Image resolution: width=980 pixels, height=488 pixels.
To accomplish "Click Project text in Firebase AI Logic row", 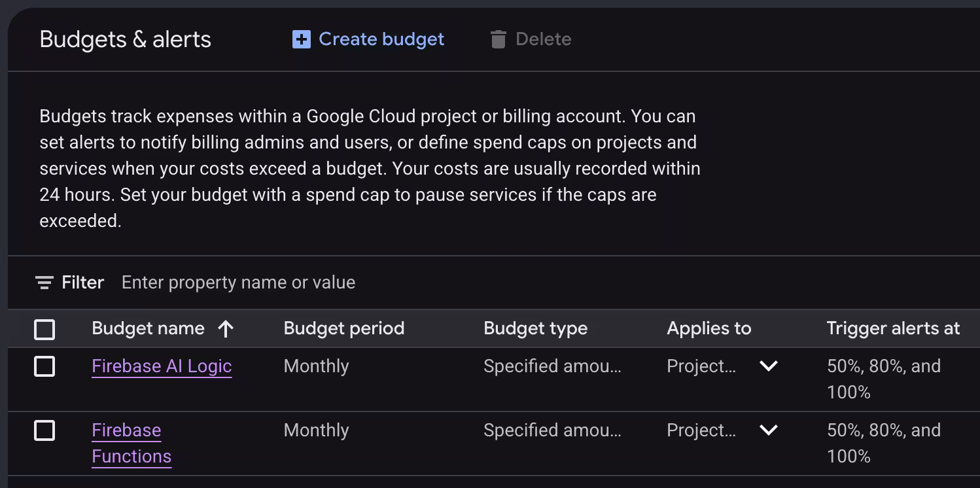I will pyautogui.click(x=701, y=366).
